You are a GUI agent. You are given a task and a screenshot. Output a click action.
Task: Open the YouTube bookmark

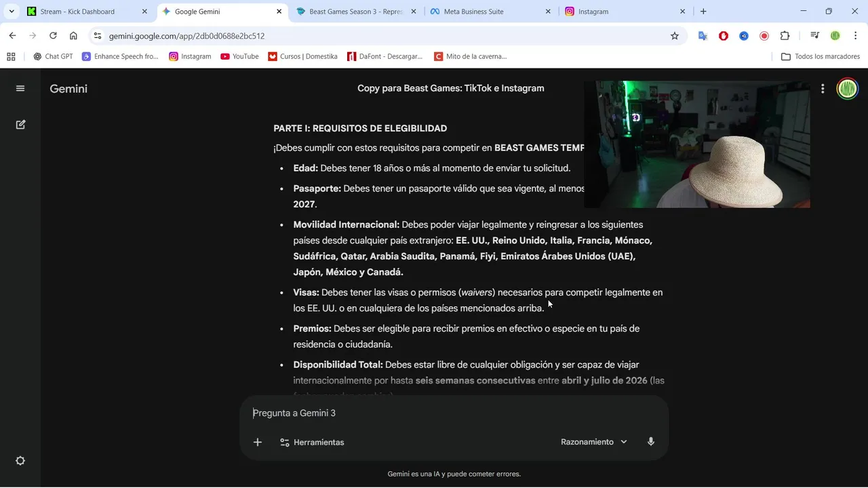(x=239, y=56)
